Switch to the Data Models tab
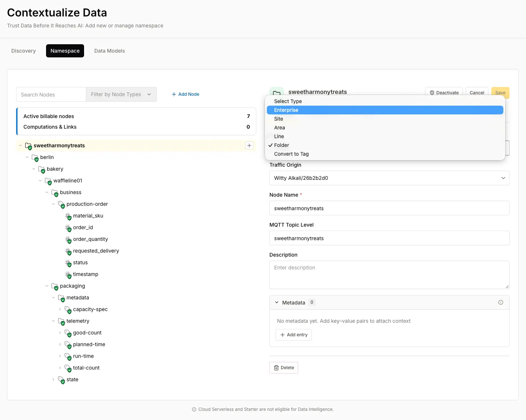Image resolution: width=526 pixels, height=420 pixels. tap(110, 51)
